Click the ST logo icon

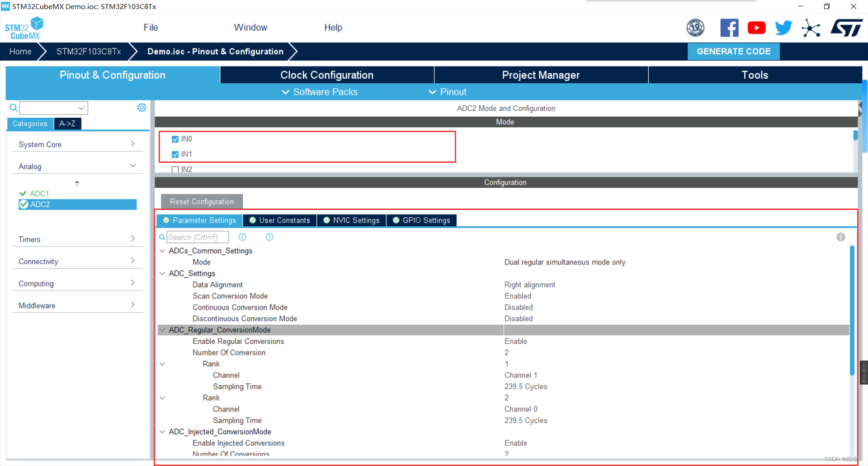846,28
